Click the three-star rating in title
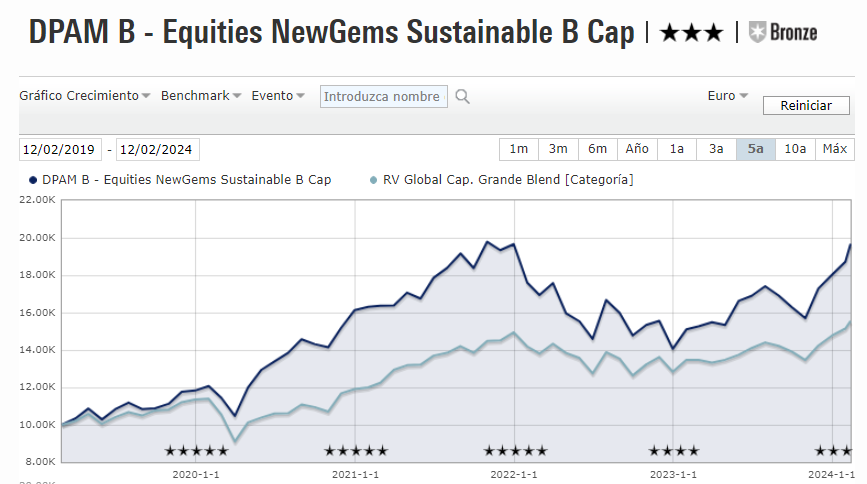 (x=691, y=33)
